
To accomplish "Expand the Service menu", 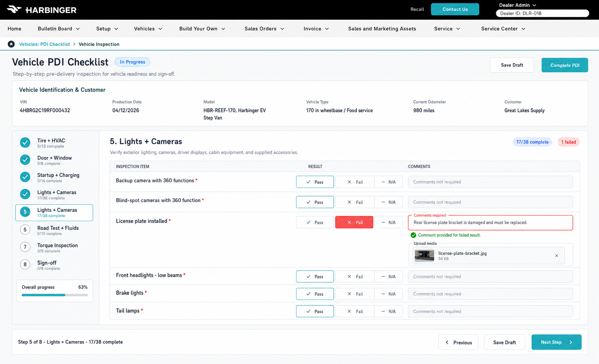I will pyautogui.click(x=447, y=29).
